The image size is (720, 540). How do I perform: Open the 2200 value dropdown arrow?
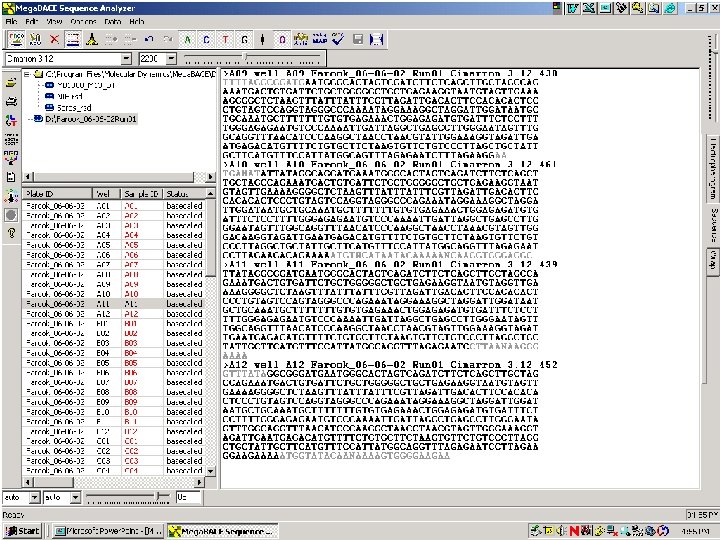pyautogui.click(x=171, y=59)
